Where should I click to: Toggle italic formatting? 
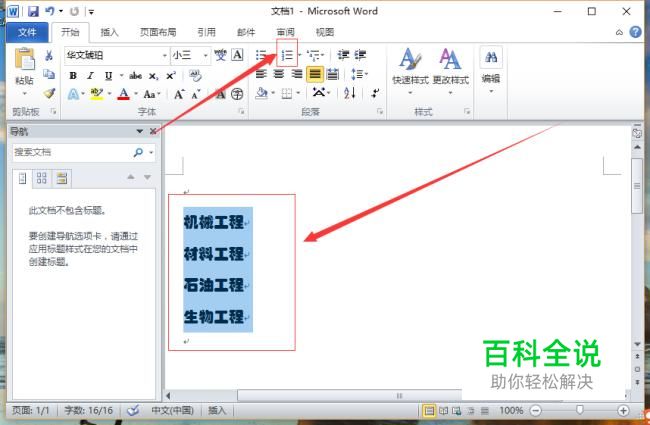[x=90, y=75]
